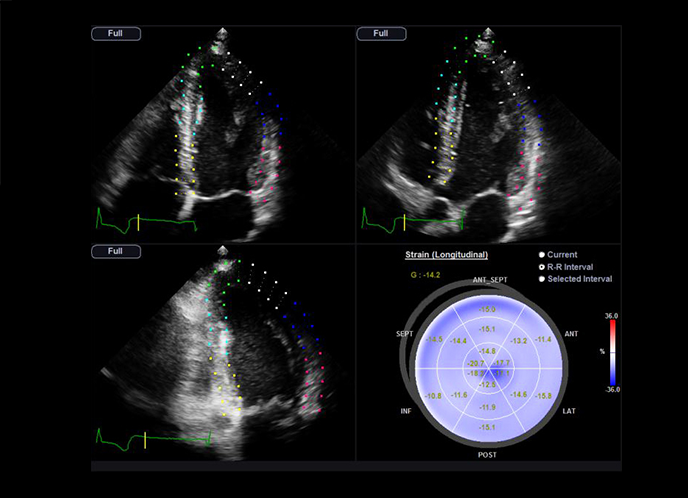
Task: Click the -11.6 mid inferior segment value
Action: tap(459, 395)
